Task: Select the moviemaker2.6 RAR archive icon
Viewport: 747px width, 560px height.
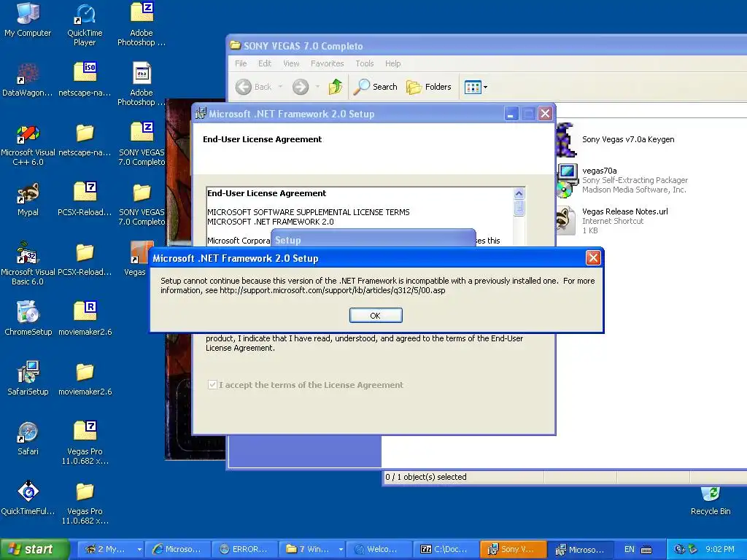Action: (85, 319)
